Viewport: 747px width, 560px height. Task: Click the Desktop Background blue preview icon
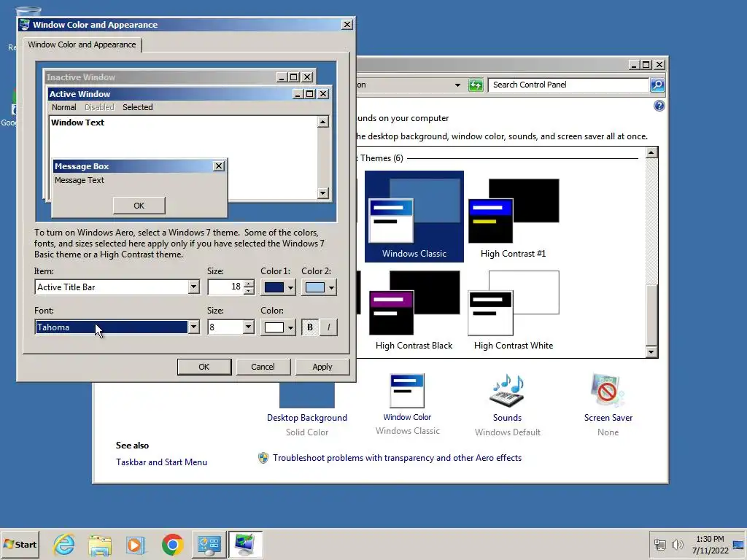[x=307, y=394]
